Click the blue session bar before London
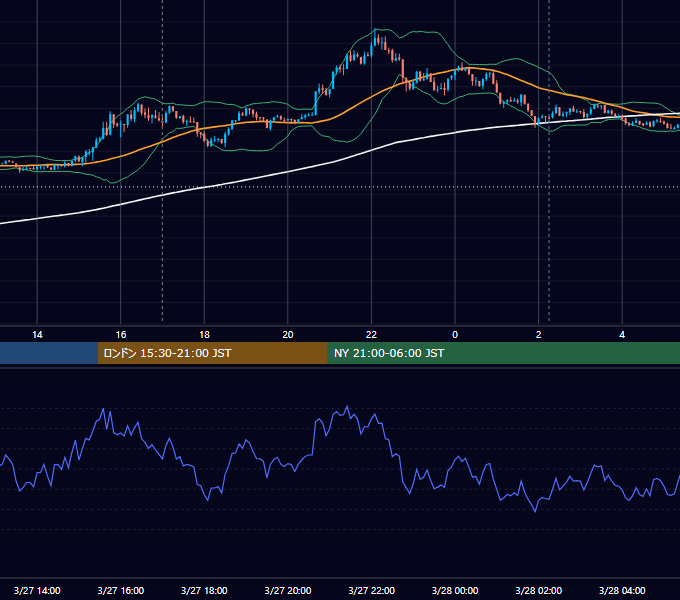 49,353
